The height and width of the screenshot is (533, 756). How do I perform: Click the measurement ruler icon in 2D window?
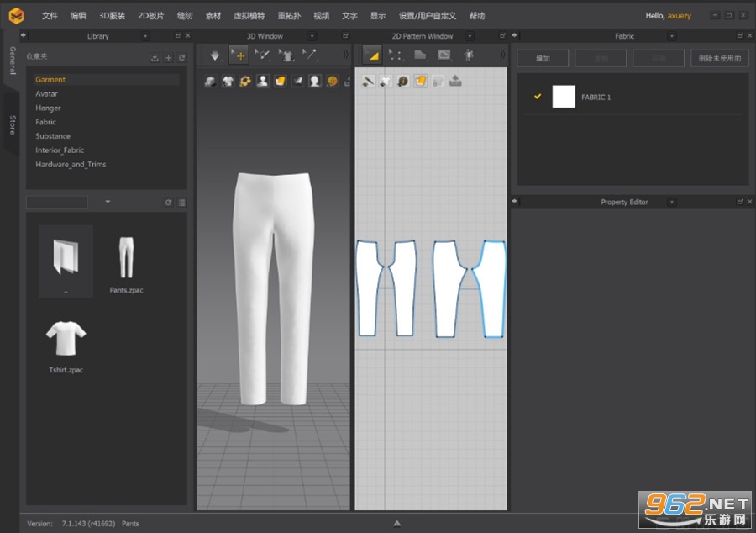tap(455, 81)
